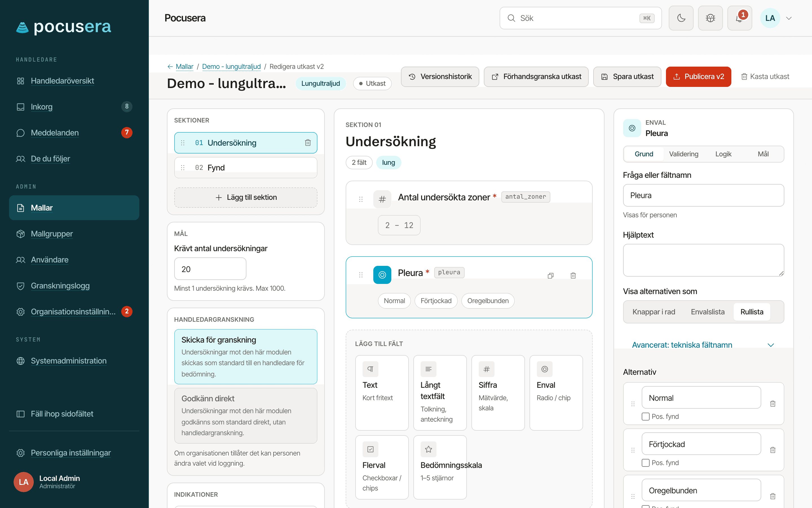
Task: Delete the Normal alternative
Action: tap(773, 404)
